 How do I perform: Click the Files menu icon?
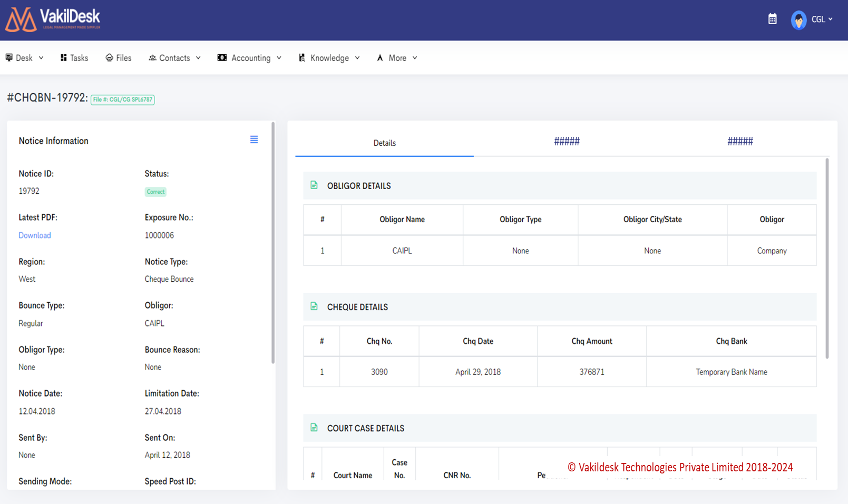tap(109, 57)
